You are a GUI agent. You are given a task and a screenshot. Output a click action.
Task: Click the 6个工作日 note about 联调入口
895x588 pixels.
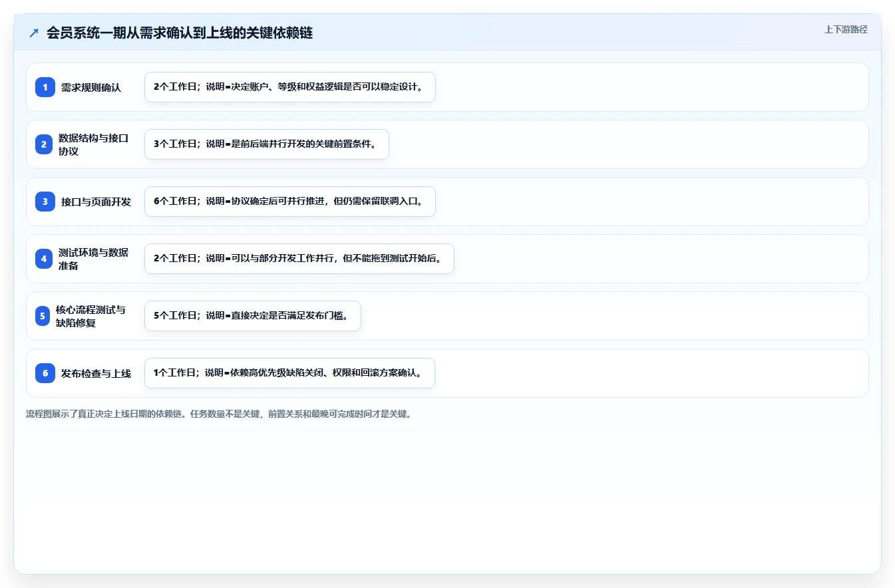point(290,202)
